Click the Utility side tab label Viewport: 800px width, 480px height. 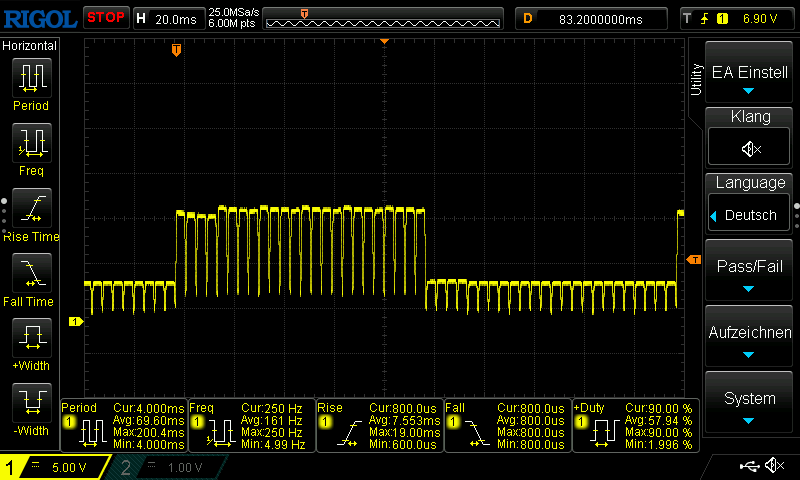696,79
